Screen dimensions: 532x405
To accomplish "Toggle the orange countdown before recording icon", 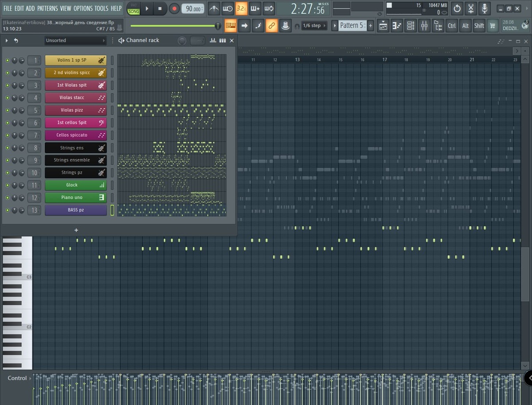I will click(241, 8).
